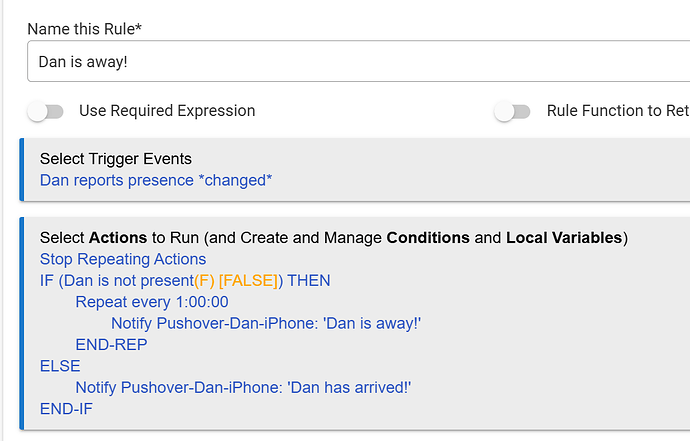
Task: Enable the Rule Function toggle switch
Action: pos(513,111)
